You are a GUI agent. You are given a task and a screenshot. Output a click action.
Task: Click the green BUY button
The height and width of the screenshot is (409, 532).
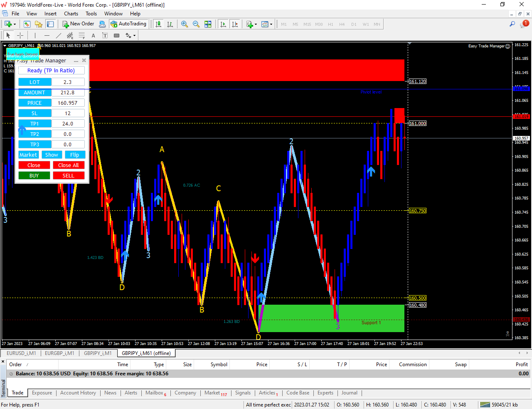(x=34, y=176)
